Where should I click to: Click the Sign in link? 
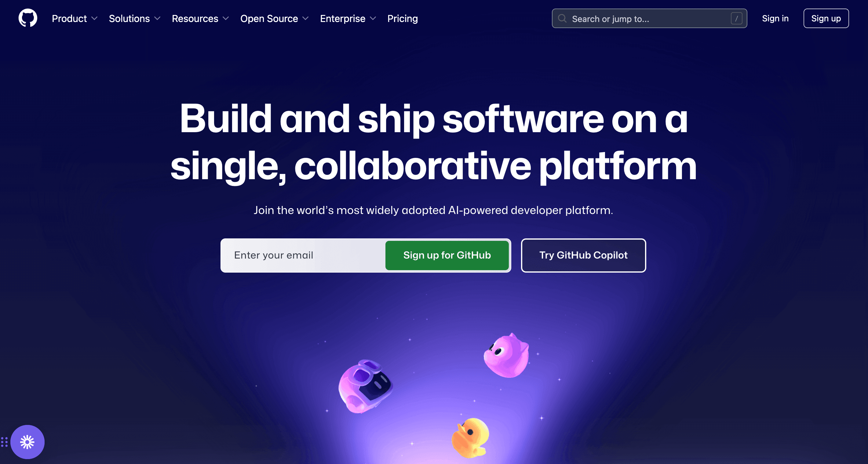coord(775,18)
